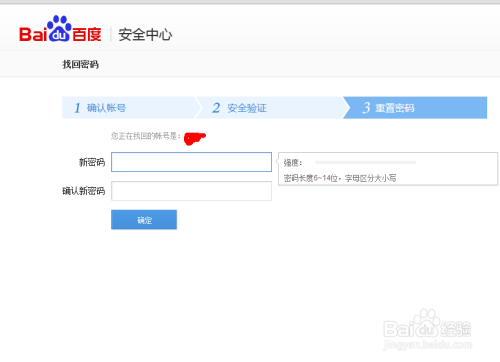Select the 找回密码 tab
500x362 pixels.
coord(80,64)
